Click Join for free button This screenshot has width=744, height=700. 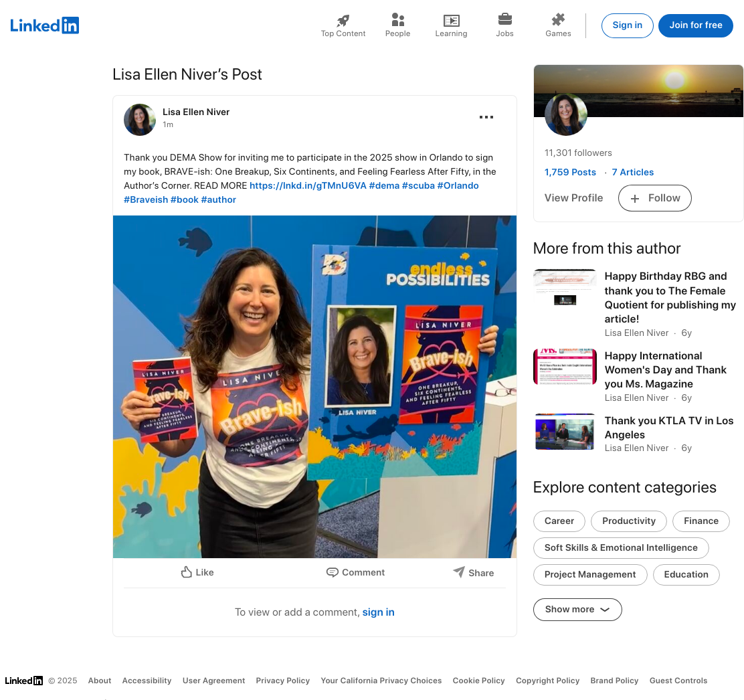(x=696, y=25)
